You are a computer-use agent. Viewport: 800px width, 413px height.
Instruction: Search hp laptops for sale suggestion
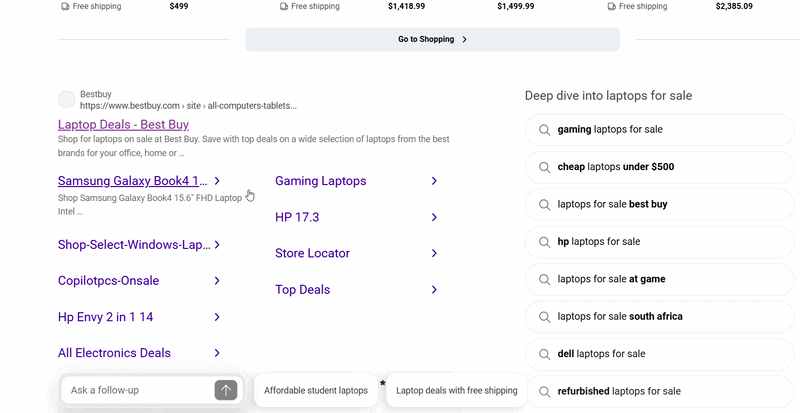click(659, 241)
